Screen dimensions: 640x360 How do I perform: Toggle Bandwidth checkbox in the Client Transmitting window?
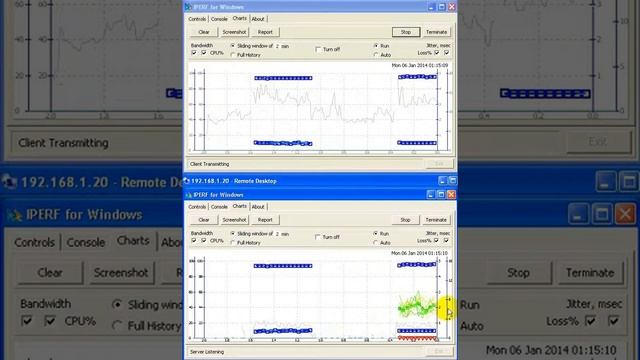pos(194,53)
